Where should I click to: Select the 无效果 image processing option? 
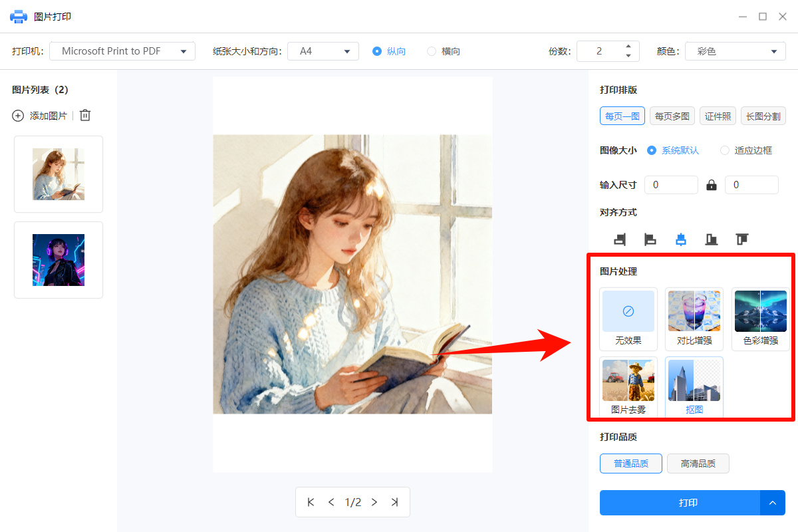pos(628,319)
